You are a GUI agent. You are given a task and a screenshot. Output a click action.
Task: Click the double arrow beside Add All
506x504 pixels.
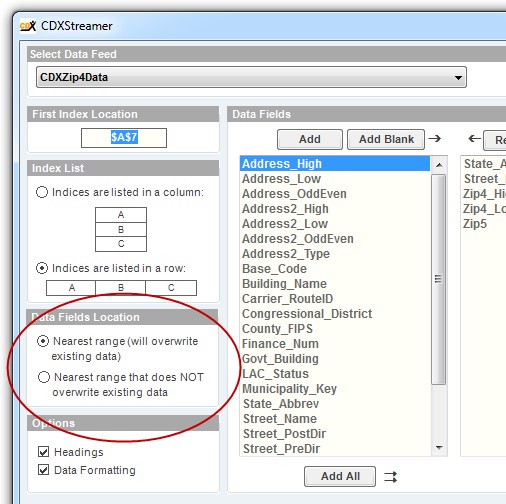[390, 477]
